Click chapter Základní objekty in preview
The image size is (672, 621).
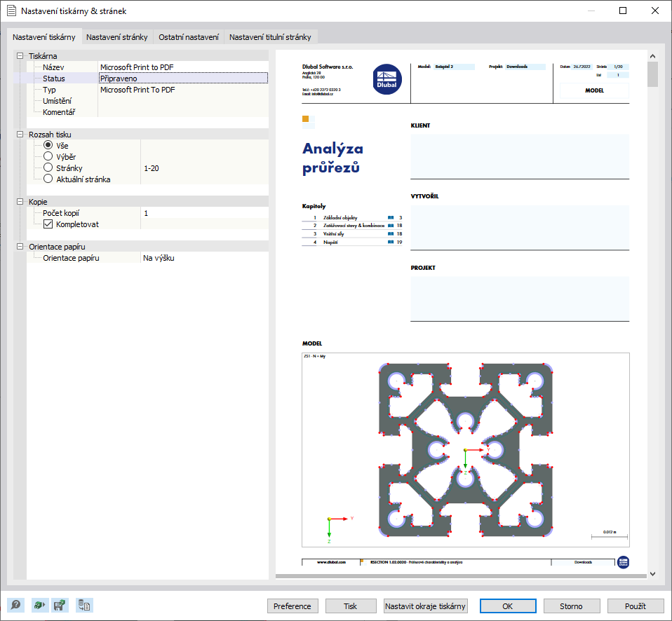tap(340, 217)
